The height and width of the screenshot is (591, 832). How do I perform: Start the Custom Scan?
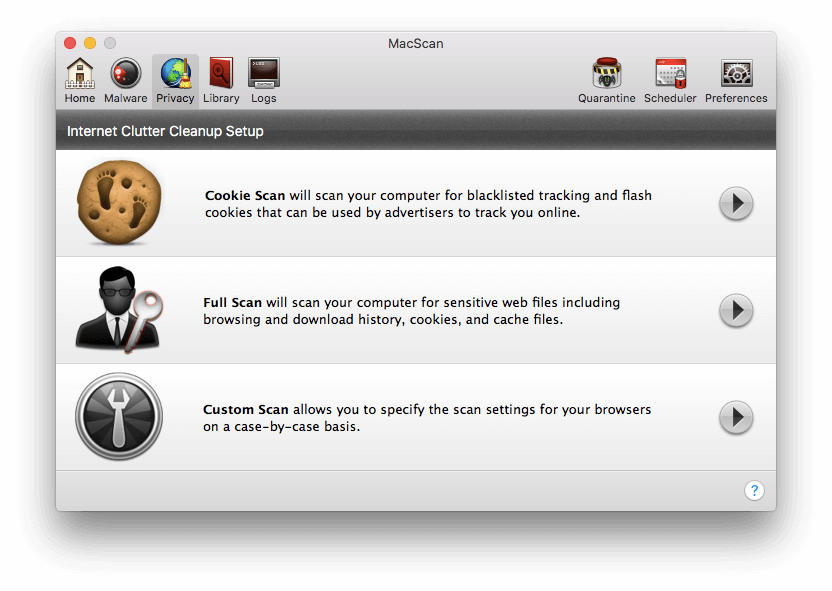(736, 417)
